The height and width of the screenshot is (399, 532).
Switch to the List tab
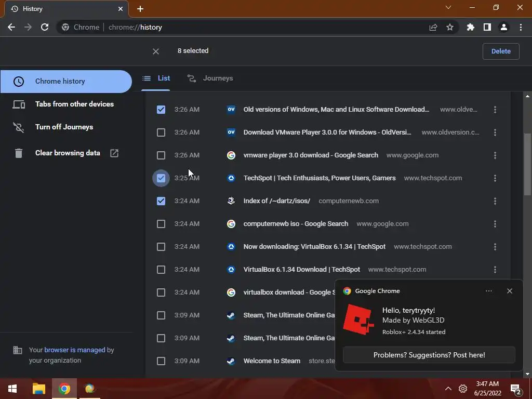click(156, 78)
